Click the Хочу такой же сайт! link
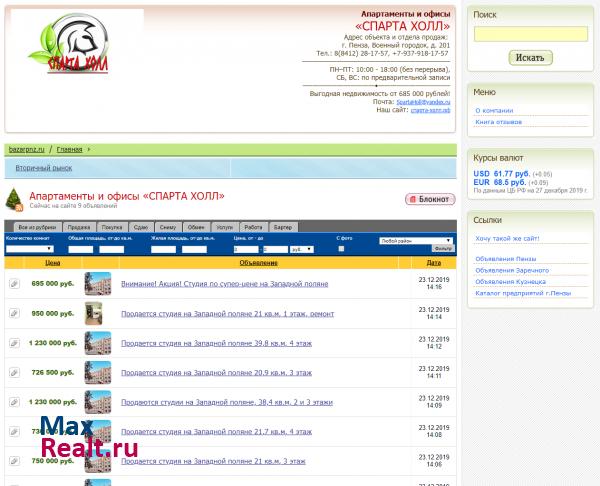Screen dimensions: 600x486 pyautogui.click(x=507, y=238)
